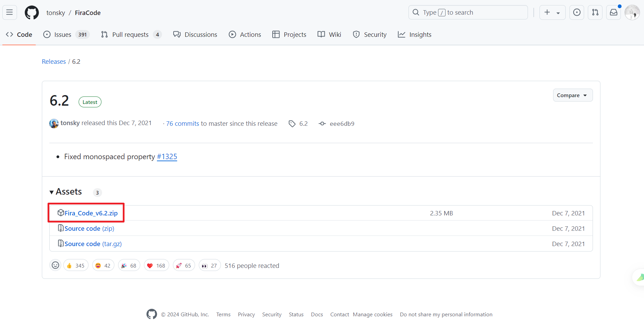Click the green floating widget at right edge

click(639, 277)
